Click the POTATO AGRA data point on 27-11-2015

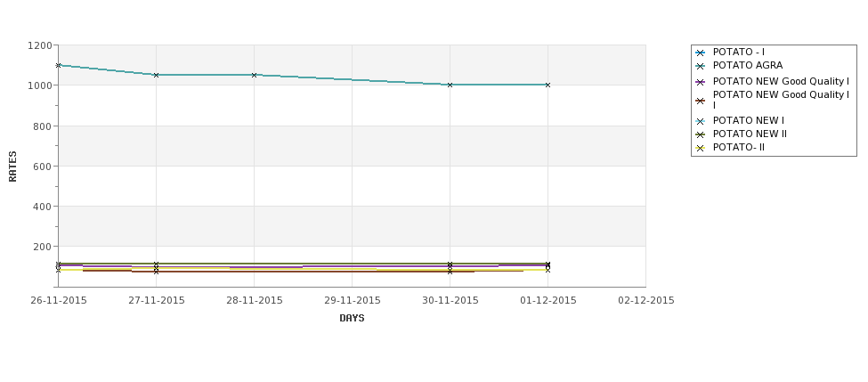(156, 75)
